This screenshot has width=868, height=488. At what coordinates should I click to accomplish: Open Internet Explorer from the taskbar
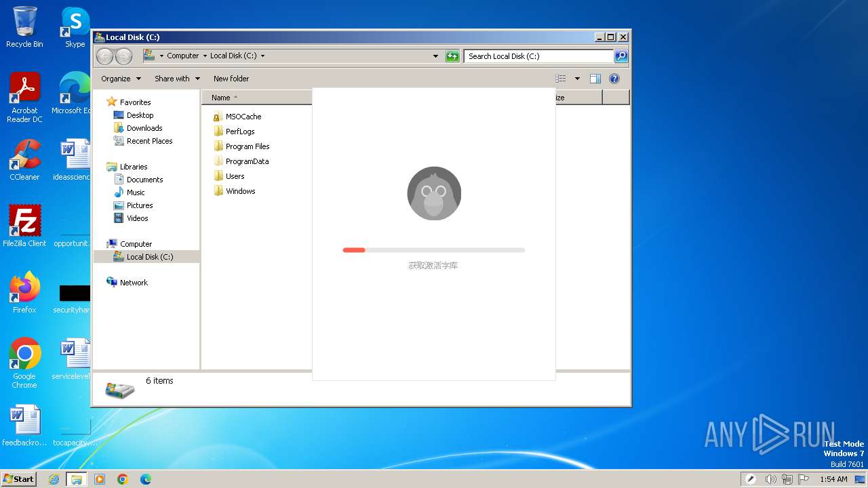(54, 479)
